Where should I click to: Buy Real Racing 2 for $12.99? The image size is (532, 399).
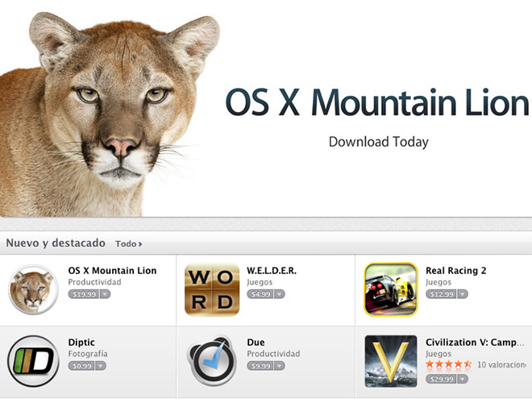click(442, 294)
